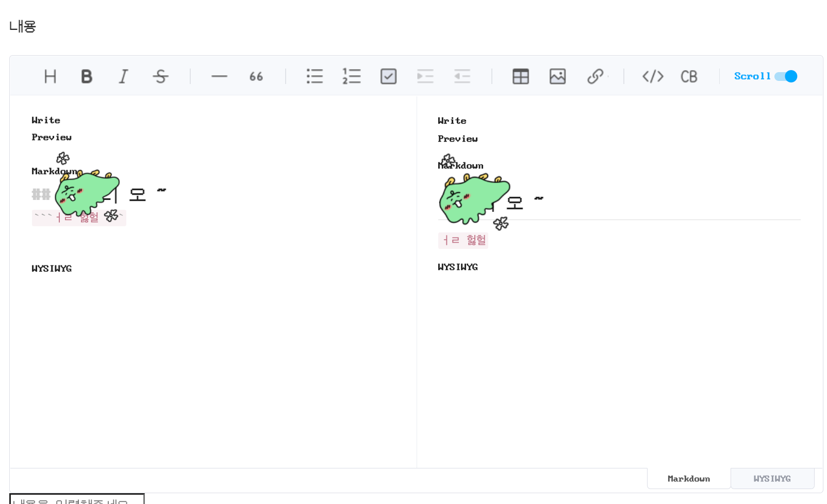This screenshot has width=827, height=504.
Task: Insert task checkbox list
Action: click(388, 76)
